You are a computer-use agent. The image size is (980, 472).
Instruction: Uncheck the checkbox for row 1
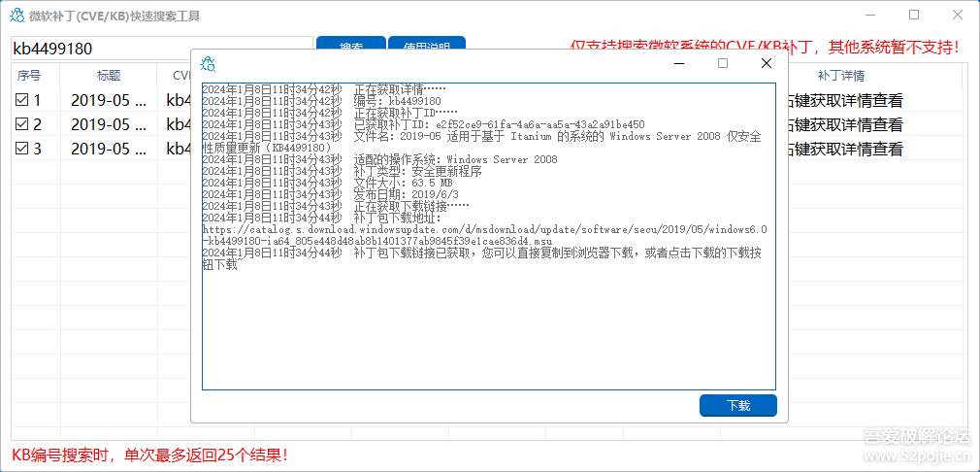[x=22, y=100]
